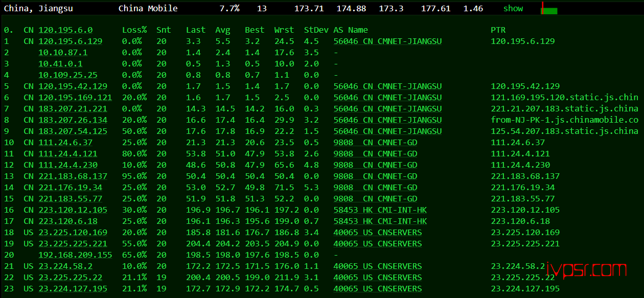Open hop 22 IP link 23.225.225.22

(71, 278)
